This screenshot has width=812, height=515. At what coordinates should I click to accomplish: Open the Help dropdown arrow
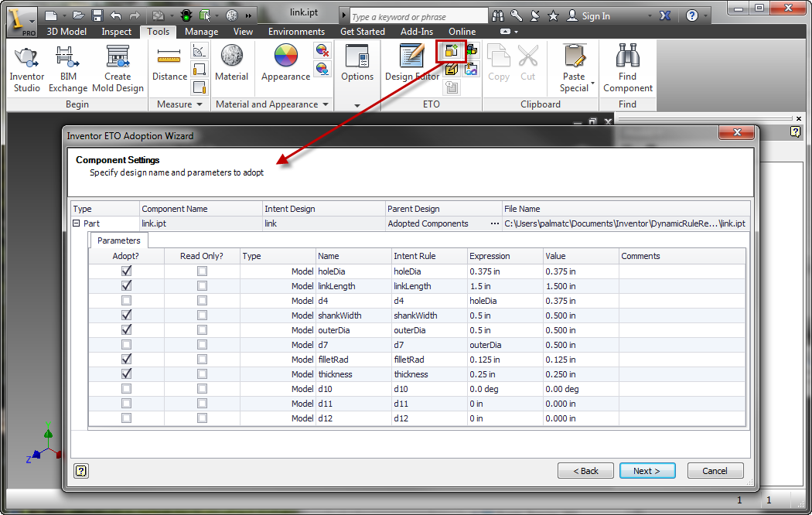(x=705, y=16)
